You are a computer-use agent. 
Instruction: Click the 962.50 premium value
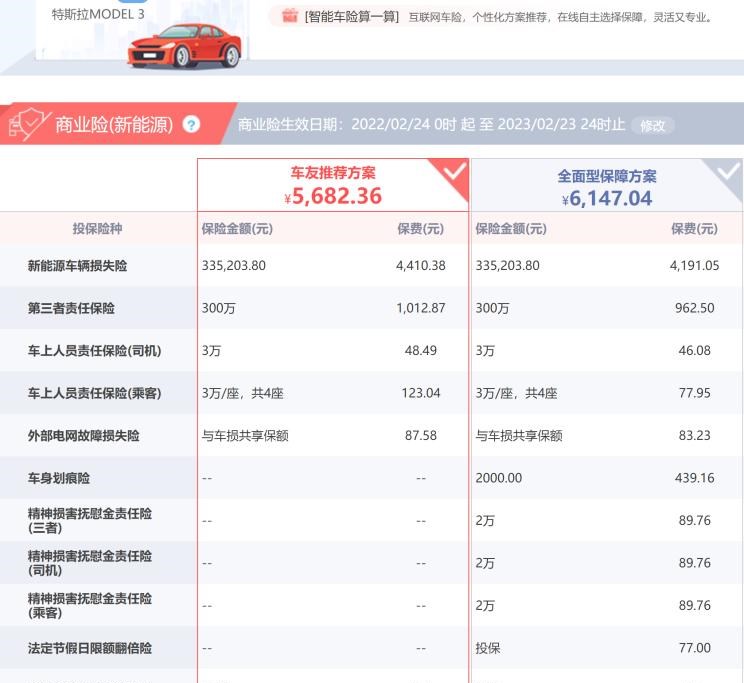pyautogui.click(x=695, y=309)
